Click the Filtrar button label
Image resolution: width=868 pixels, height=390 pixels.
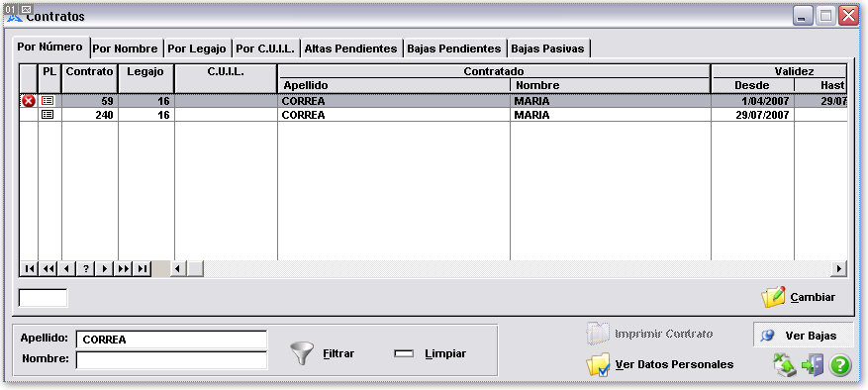(x=338, y=353)
